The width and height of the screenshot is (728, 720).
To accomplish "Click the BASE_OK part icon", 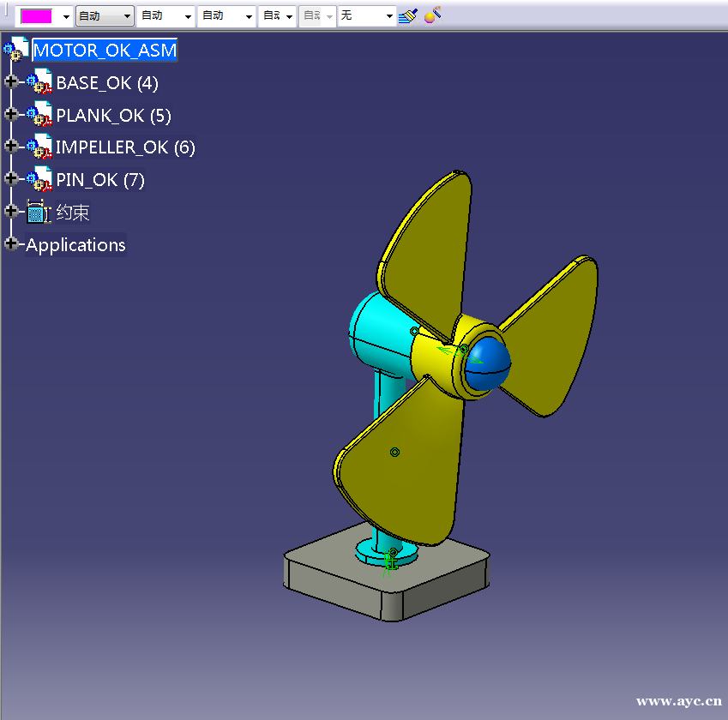I will [39, 83].
